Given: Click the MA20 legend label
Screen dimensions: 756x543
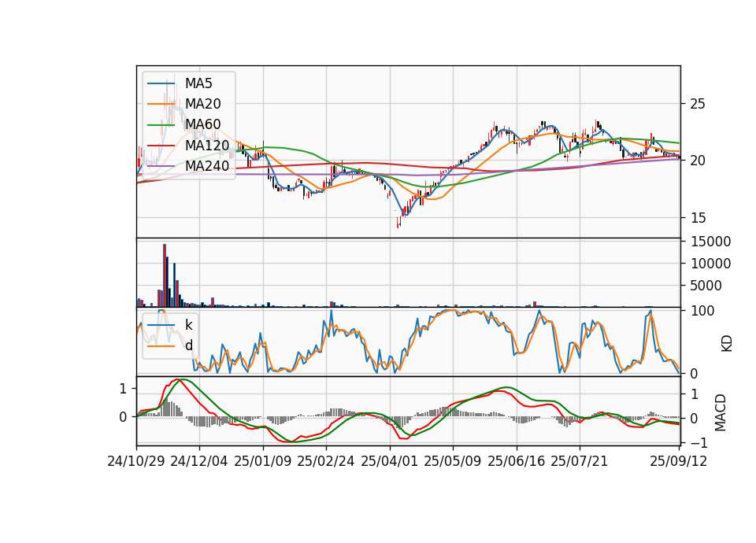Looking at the screenshot, I should (x=202, y=104).
